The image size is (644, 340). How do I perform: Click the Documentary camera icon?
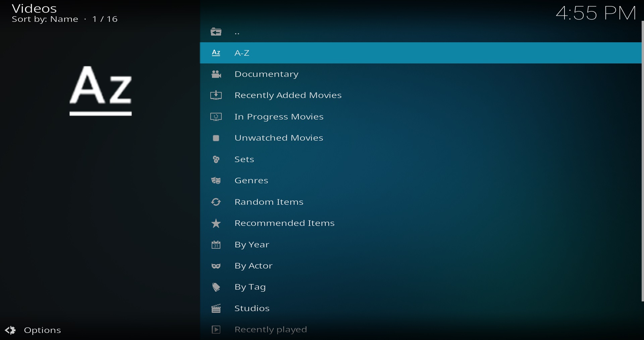tap(216, 74)
